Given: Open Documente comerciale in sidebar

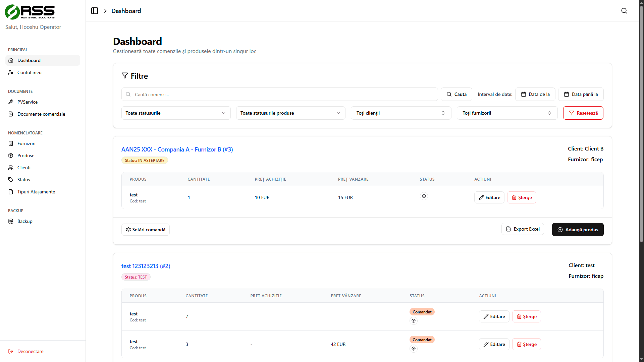Looking at the screenshot, I should click(43, 114).
